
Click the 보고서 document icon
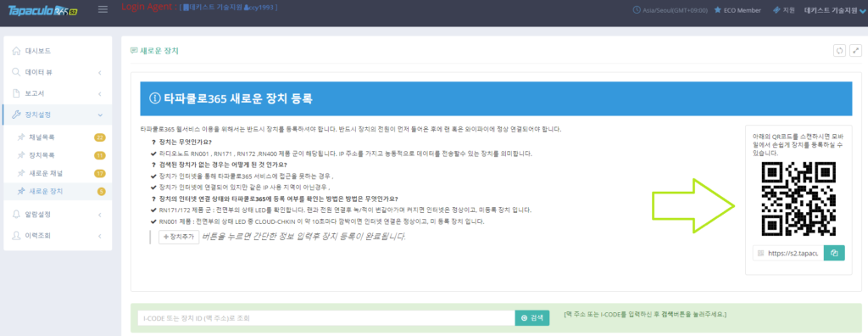pos(16,93)
